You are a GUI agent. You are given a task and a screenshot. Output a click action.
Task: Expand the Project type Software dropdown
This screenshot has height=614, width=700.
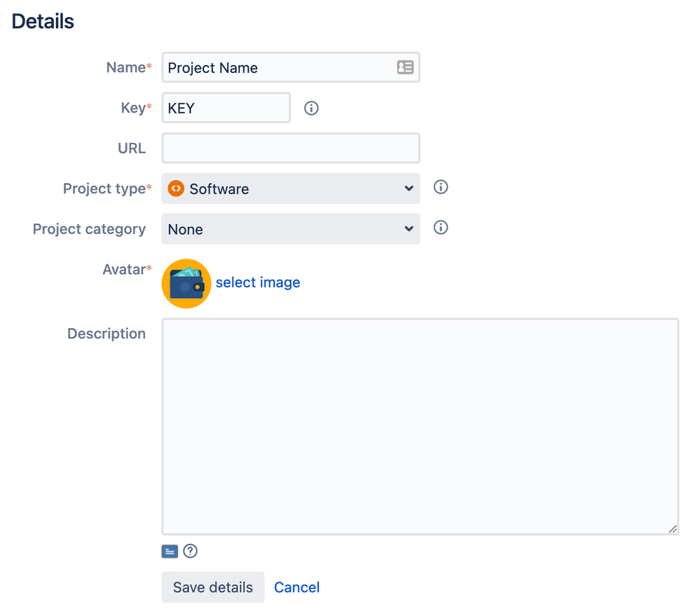(x=291, y=189)
